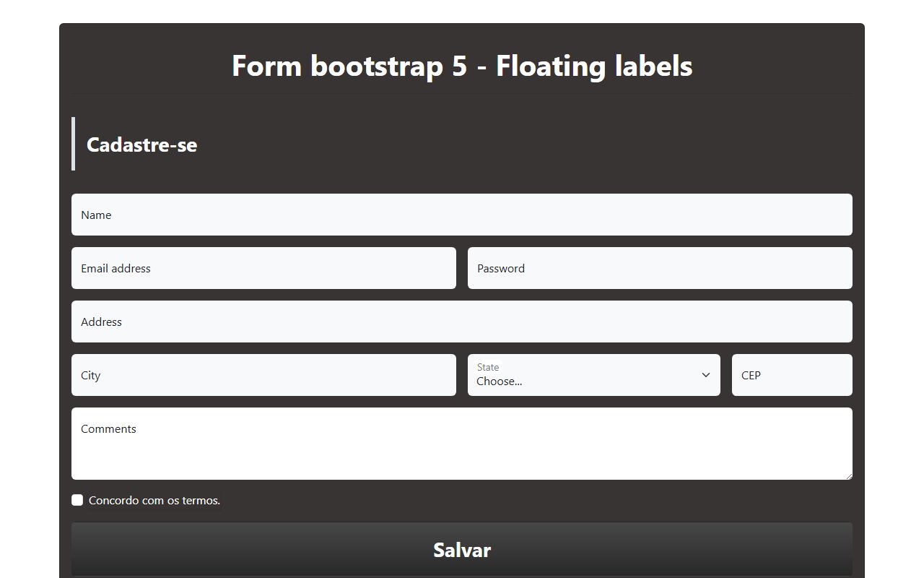Click the Concordo com os termos label
924x578 pixels.
click(154, 500)
